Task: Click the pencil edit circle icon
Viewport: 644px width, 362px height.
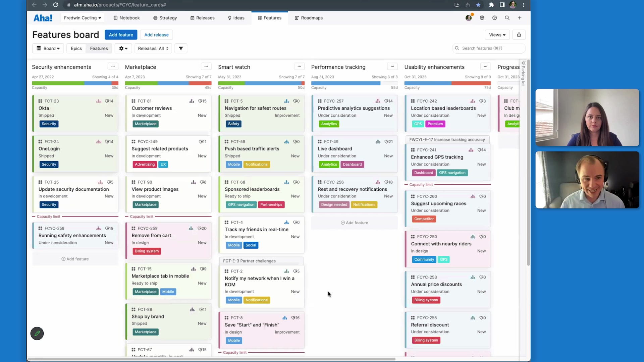Action: click(x=37, y=334)
